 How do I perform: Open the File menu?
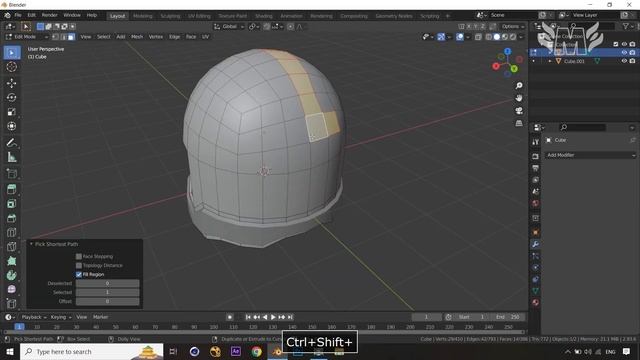click(x=18, y=15)
